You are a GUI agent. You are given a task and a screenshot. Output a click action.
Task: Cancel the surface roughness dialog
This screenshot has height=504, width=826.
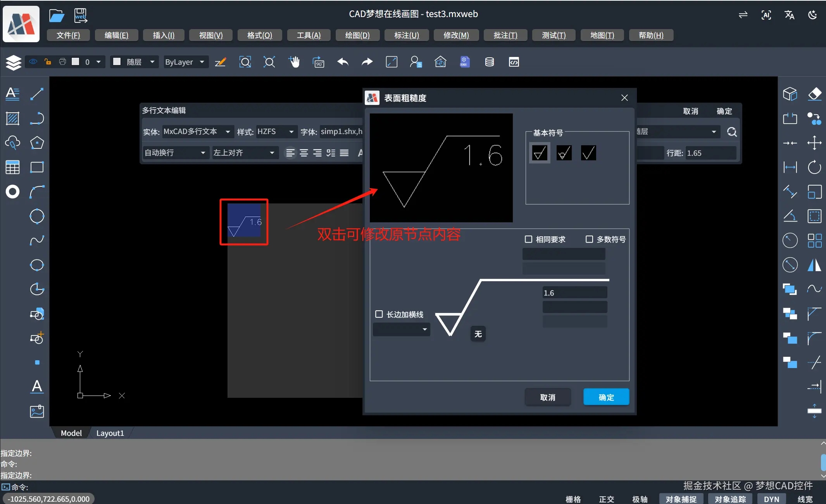[548, 397]
